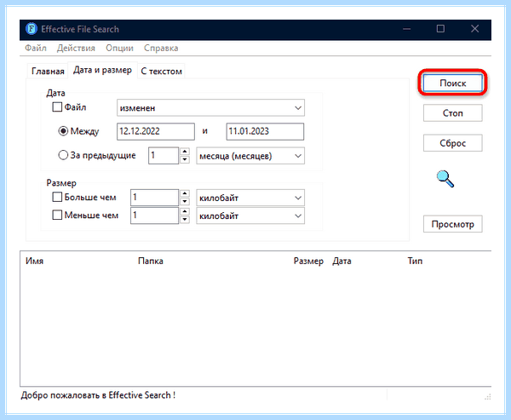Click the За предыдущие number field

(164, 156)
